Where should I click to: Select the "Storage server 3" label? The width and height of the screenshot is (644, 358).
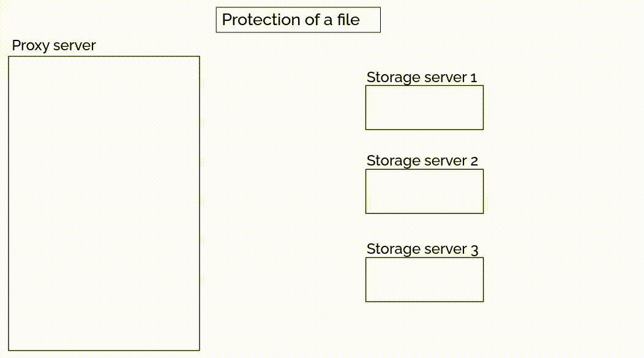(x=422, y=249)
